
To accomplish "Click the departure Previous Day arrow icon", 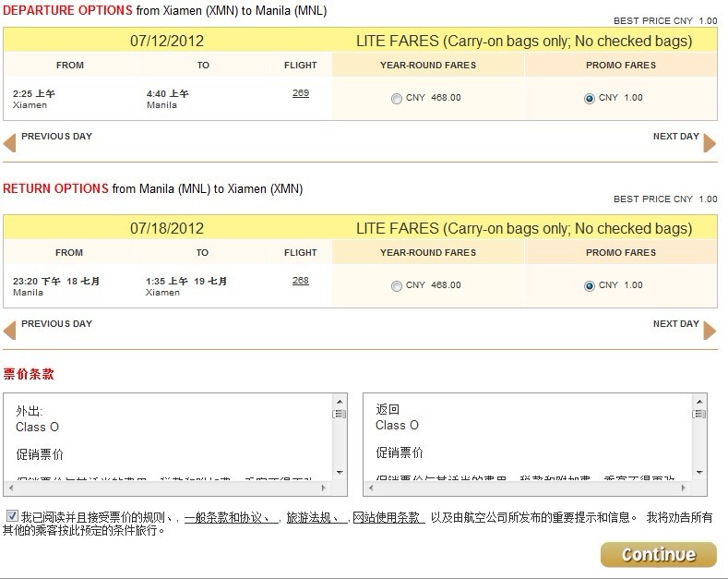I will (x=10, y=143).
